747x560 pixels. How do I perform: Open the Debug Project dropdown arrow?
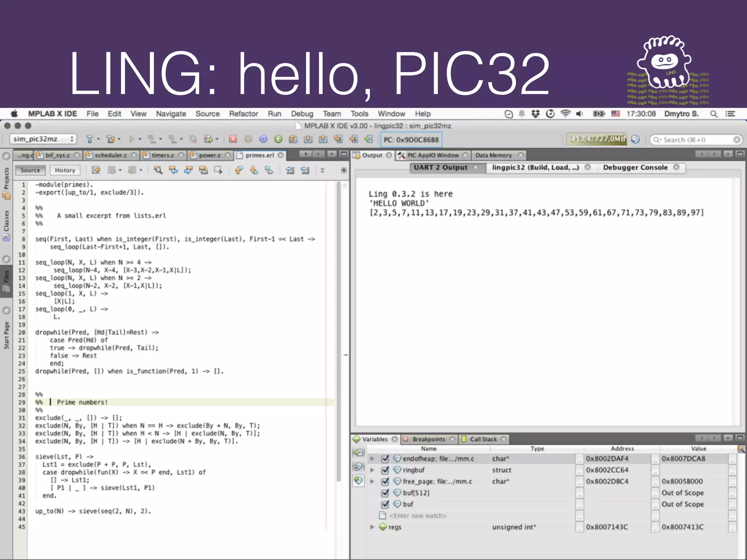click(217, 139)
